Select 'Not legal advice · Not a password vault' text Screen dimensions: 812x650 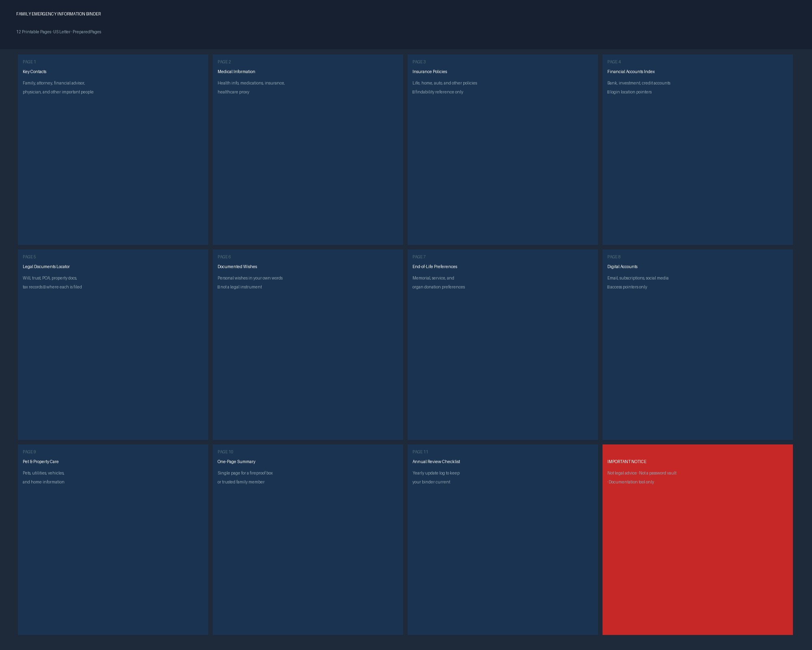coord(642,473)
